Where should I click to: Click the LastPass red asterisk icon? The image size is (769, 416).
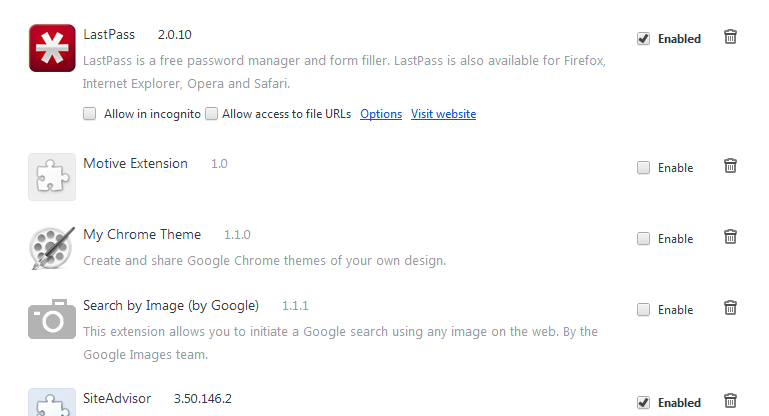pos(52,48)
